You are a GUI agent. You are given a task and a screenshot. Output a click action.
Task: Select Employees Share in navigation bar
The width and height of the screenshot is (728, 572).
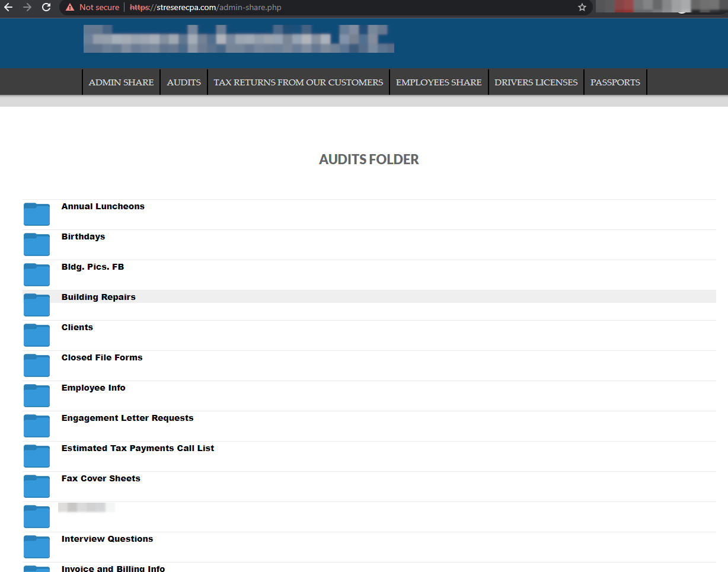click(439, 82)
